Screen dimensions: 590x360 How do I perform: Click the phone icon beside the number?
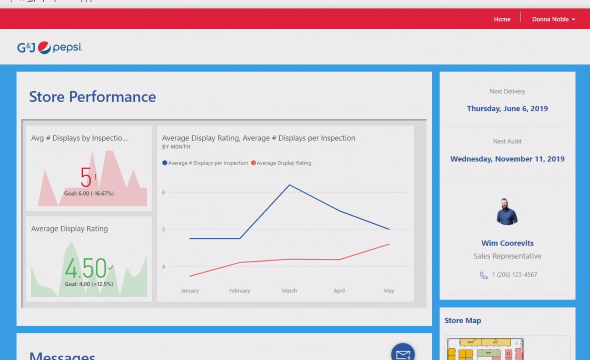pos(484,275)
